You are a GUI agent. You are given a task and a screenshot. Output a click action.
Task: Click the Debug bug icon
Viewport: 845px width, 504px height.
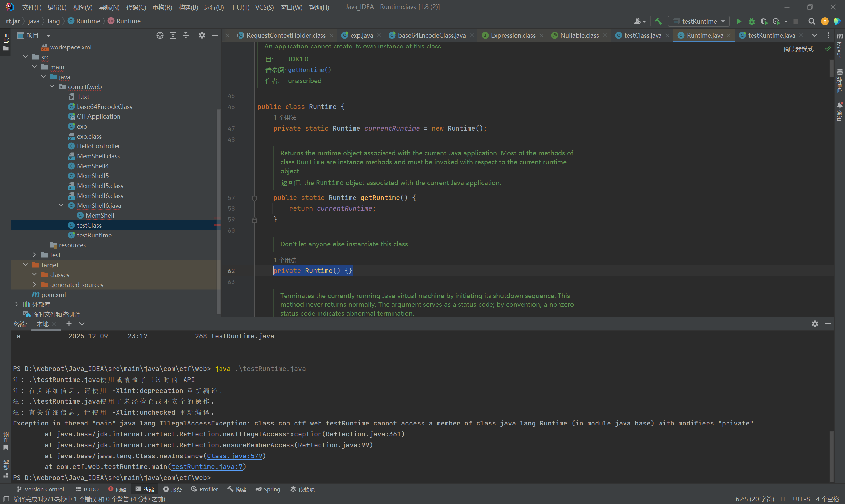pos(752,21)
